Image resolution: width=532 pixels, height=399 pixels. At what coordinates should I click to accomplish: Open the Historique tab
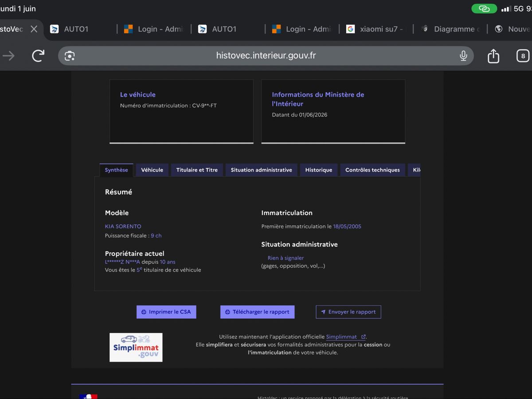click(x=319, y=170)
